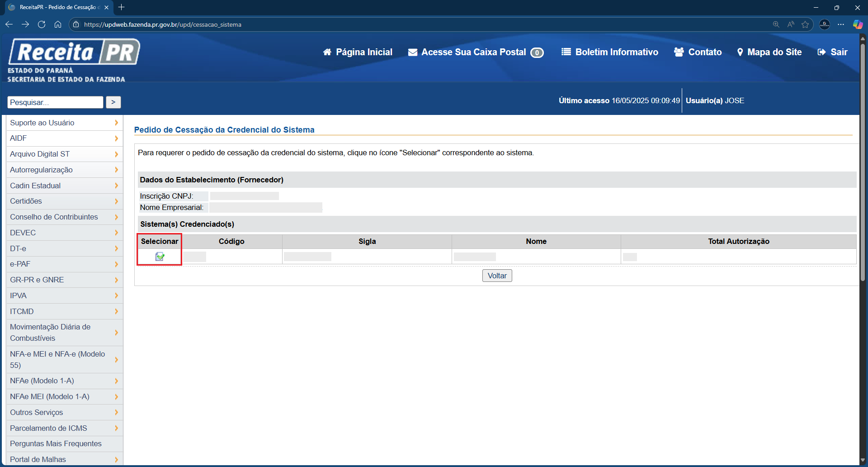868x467 pixels.
Task: Expand NFA-e MEI e NFA-e (Modelo 55) chevron
Action: (116, 360)
